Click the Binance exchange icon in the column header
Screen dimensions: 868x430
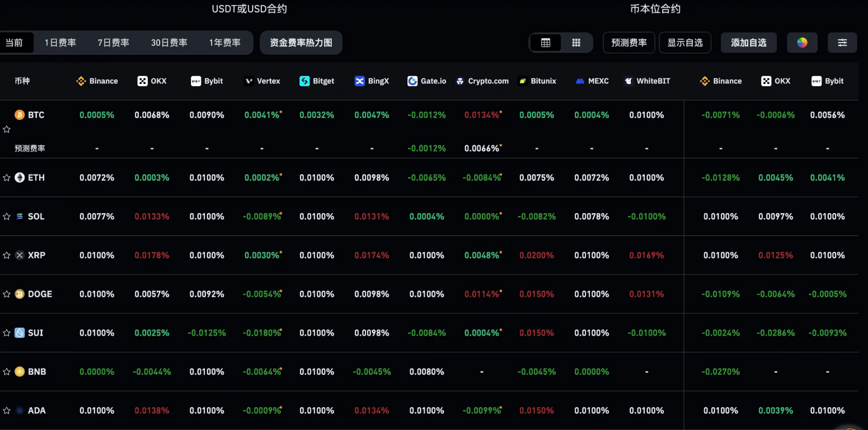tap(81, 81)
